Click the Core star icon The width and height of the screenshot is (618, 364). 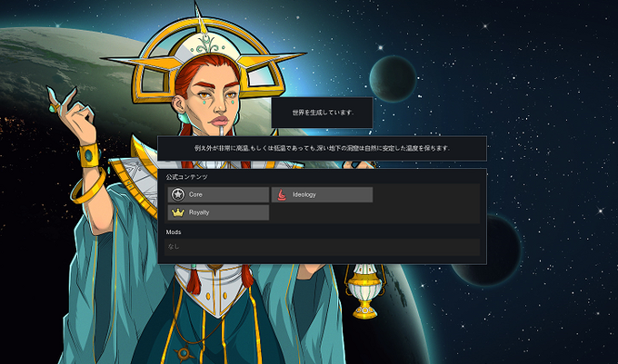tap(178, 194)
